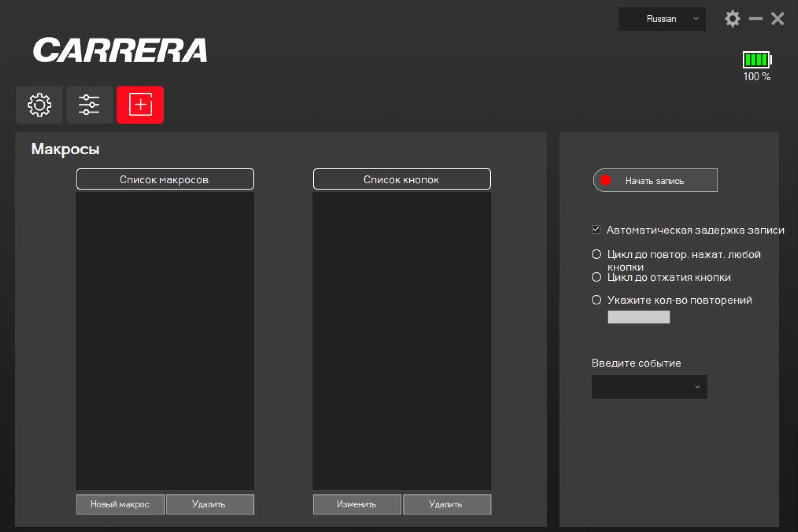Click the Новый макрос button

tap(120, 504)
